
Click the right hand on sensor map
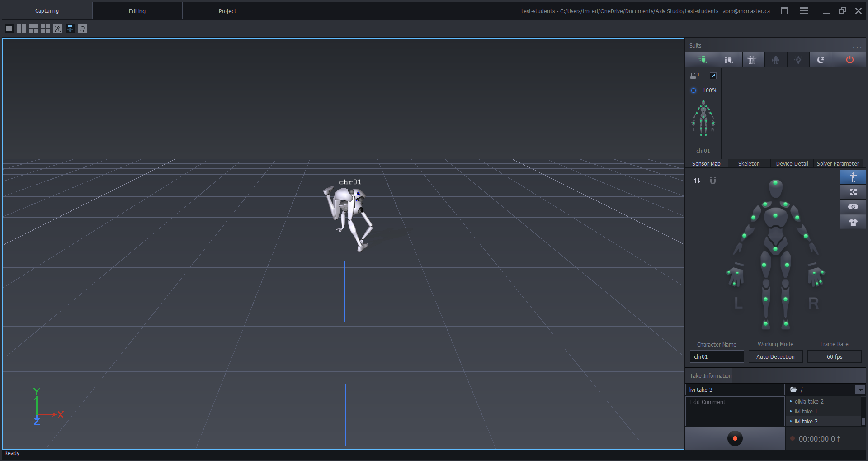tap(816, 276)
